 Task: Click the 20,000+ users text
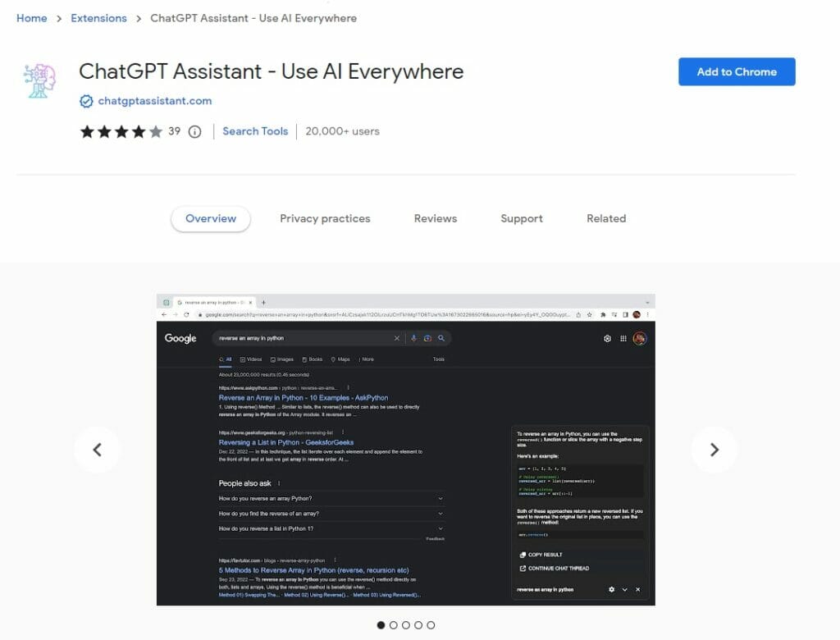[342, 131]
